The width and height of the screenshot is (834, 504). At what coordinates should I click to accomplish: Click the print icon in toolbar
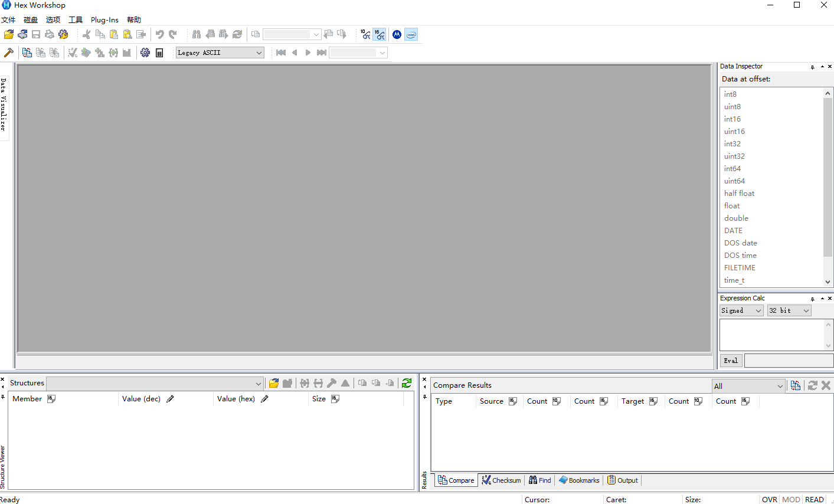click(50, 35)
